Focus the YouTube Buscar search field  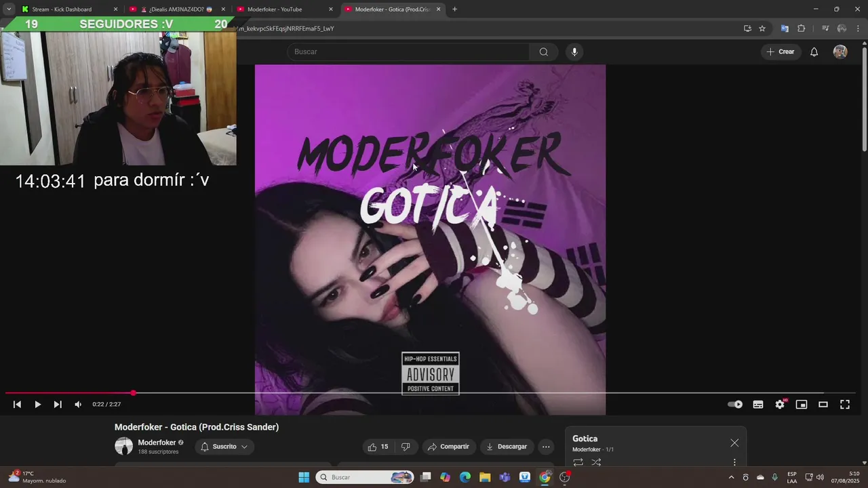coord(409,52)
